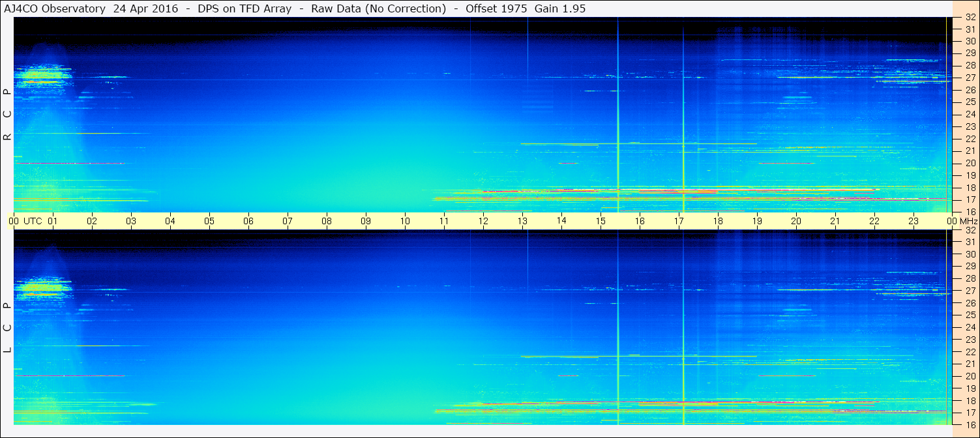Viewport: 980px width, 438px height.
Task: Click the 15 hour label on UTC axis
Action: coord(601,221)
